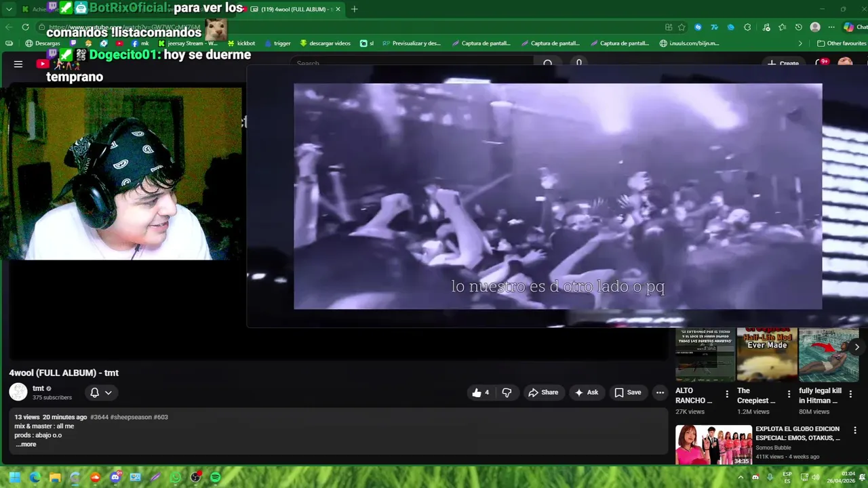Open the #603 hashtag

click(161, 417)
